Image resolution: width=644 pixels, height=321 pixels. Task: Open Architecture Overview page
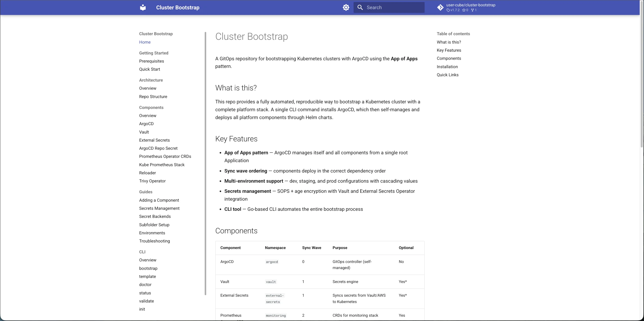pyautogui.click(x=148, y=88)
